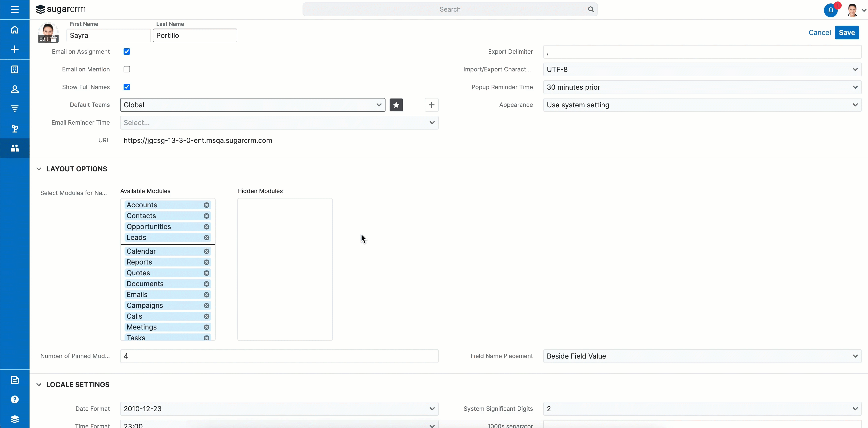Uncheck the Email on Assignment checkbox

tap(127, 51)
